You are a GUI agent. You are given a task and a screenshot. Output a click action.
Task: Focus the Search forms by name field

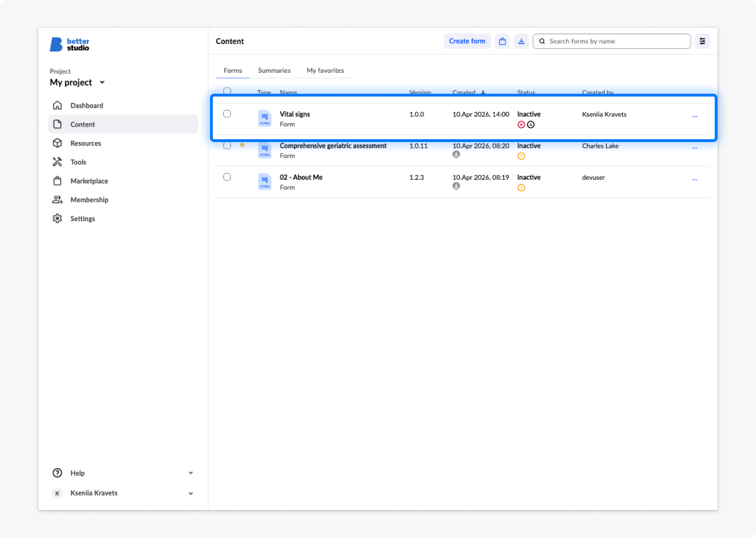612,41
